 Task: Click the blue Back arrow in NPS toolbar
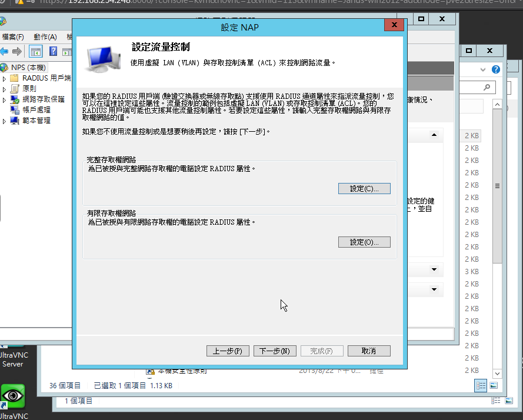(x=4, y=51)
